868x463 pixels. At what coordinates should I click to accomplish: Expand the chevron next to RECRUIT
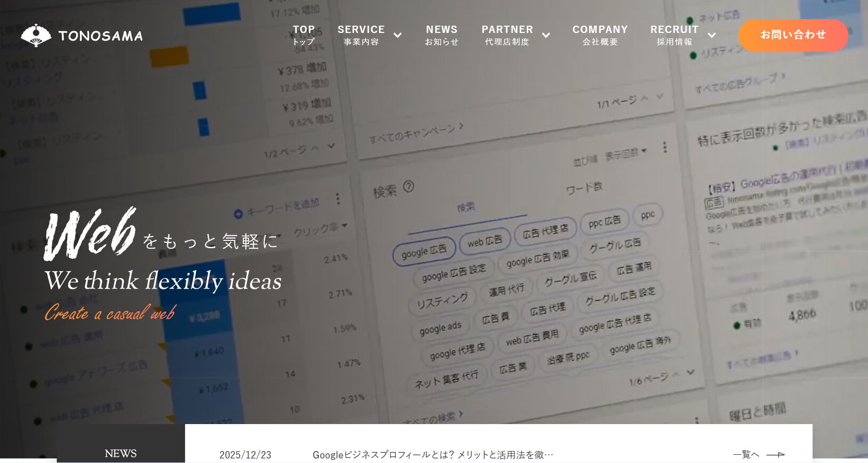pos(712,35)
